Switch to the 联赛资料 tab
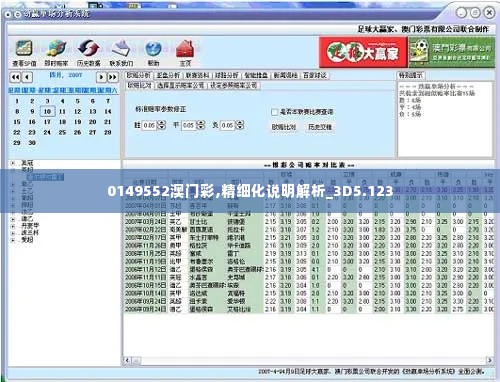The height and width of the screenshot is (382, 500). tap(197, 76)
